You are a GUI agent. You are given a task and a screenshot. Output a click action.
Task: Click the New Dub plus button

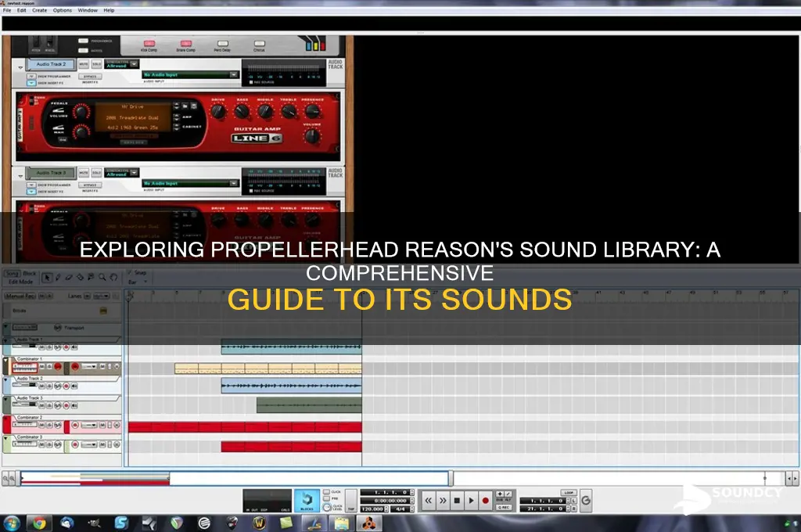pyautogui.click(x=500, y=494)
